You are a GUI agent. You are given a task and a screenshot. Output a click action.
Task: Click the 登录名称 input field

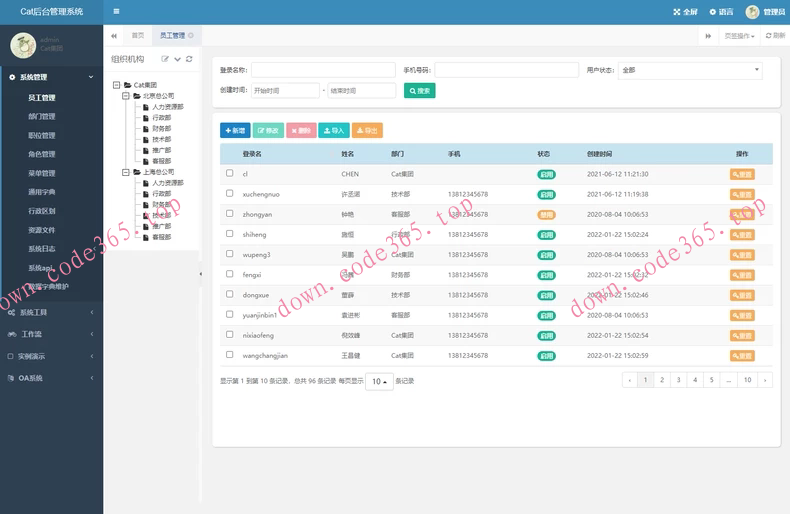pos(323,70)
